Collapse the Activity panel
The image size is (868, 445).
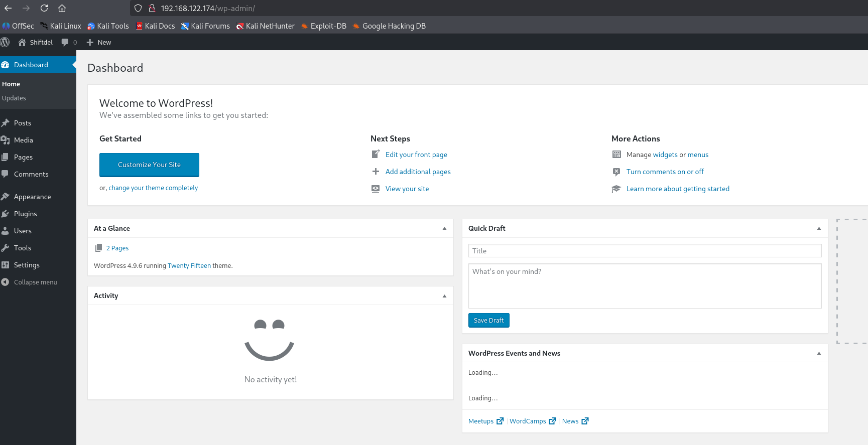444,296
